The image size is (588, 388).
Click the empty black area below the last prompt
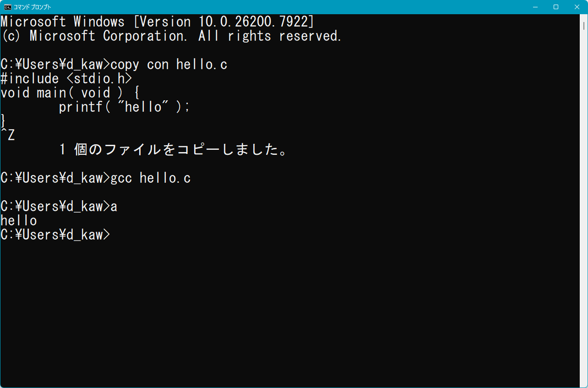pyautogui.click(x=293, y=311)
